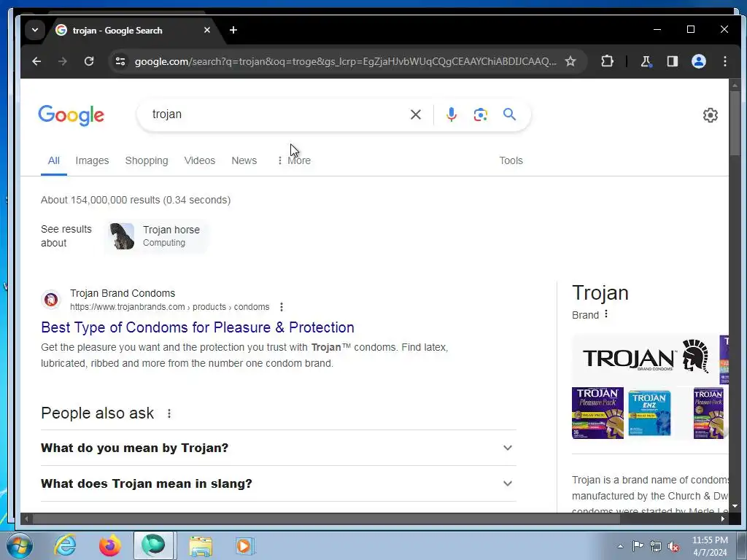Image resolution: width=747 pixels, height=560 pixels.
Task: Clear the search box text
Action: click(415, 114)
